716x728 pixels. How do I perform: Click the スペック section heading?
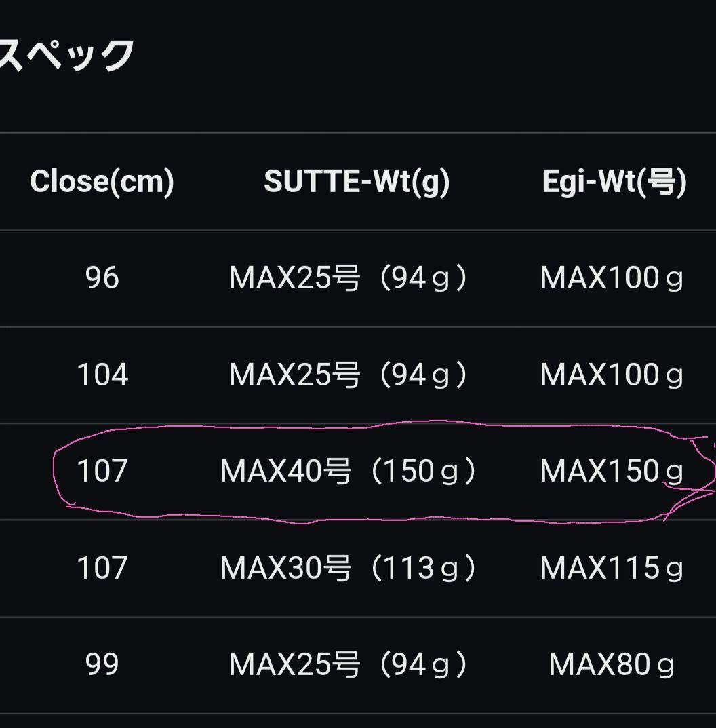click(x=66, y=56)
